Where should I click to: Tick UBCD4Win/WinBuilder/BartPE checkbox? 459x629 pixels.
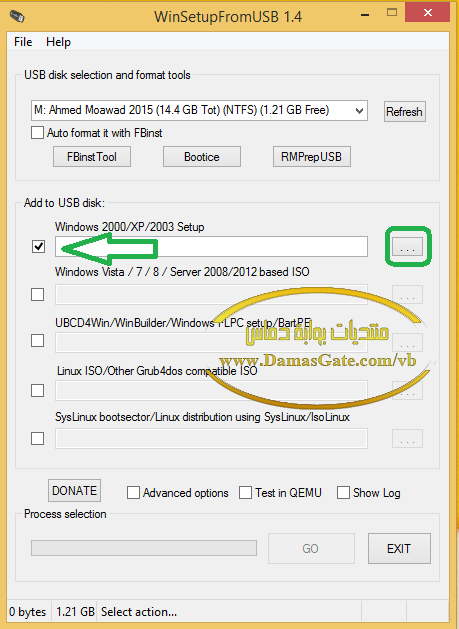click(38, 341)
